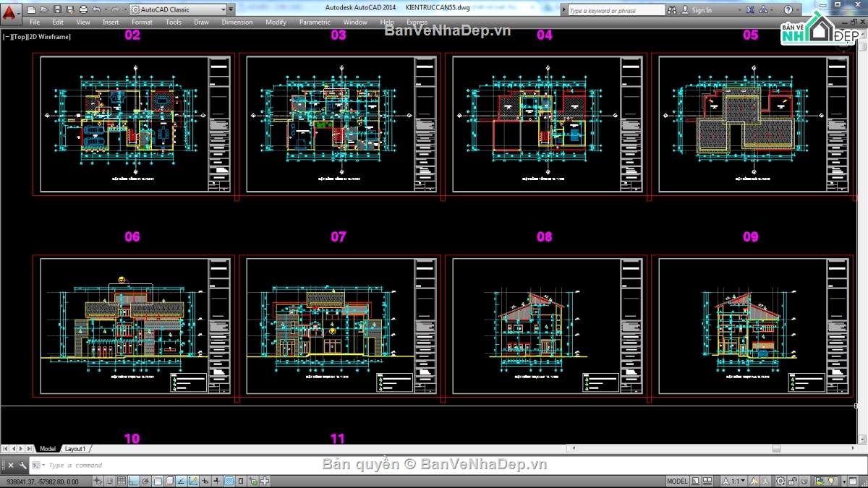Viewport: 868px width, 488px height.
Task: Switch to the Layout1 tab
Action: coord(75,449)
